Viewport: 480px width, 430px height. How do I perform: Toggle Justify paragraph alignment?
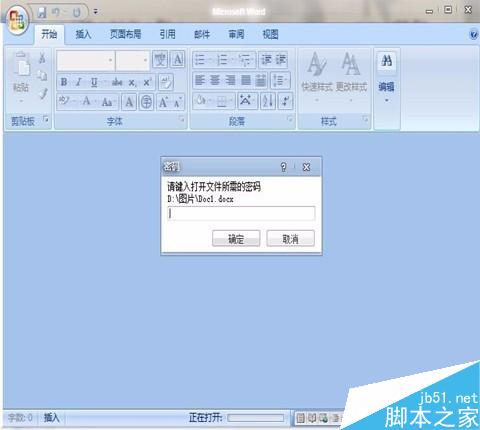pyautogui.click(x=246, y=80)
